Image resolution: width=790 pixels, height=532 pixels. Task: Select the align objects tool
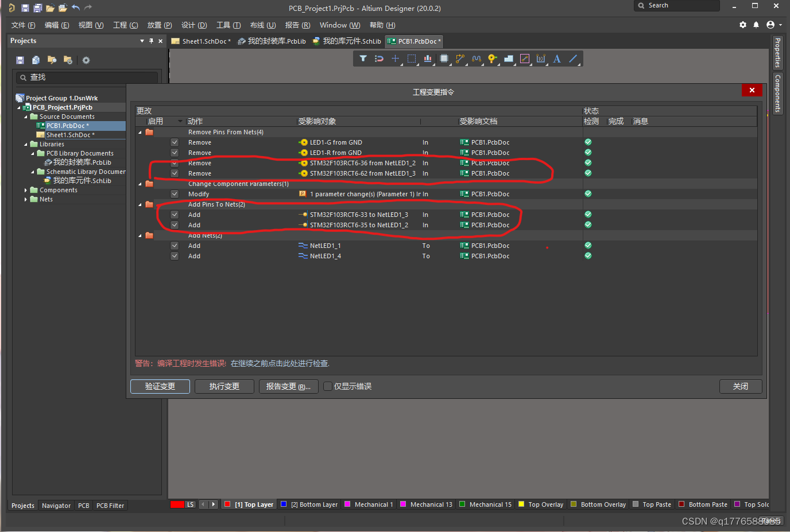[x=428, y=59]
